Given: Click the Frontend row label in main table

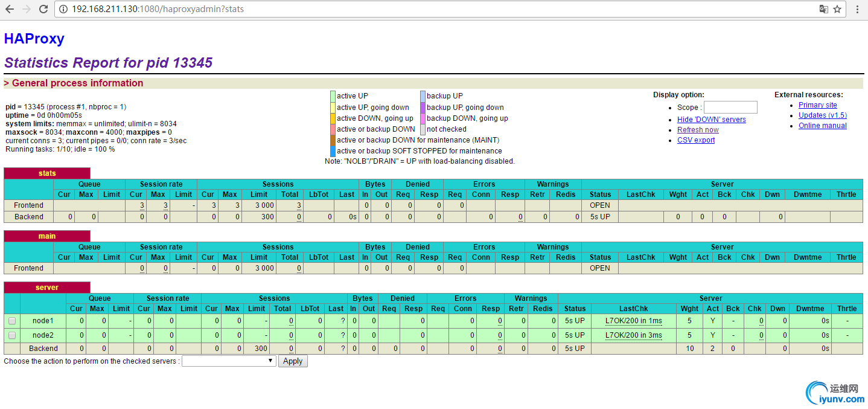Looking at the screenshot, I should [x=29, y=268].
